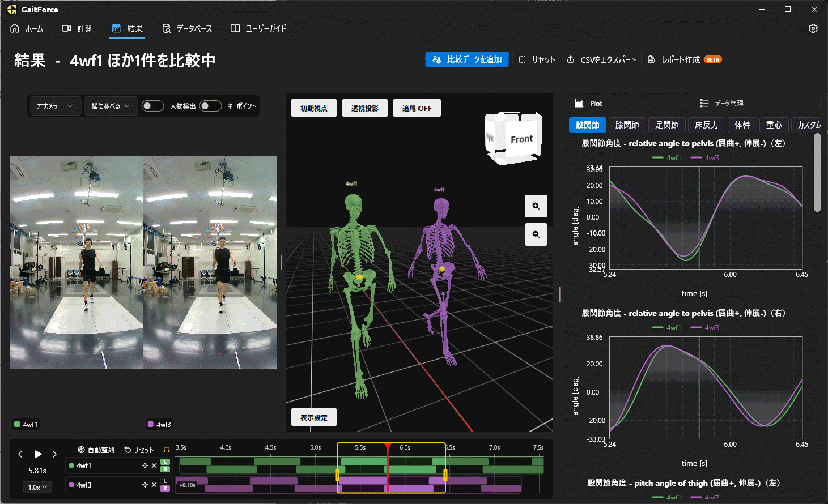This screenshot has width=828, height=504.
Task: Toggle the キーポイント switch
Action: tap(210, 106)
